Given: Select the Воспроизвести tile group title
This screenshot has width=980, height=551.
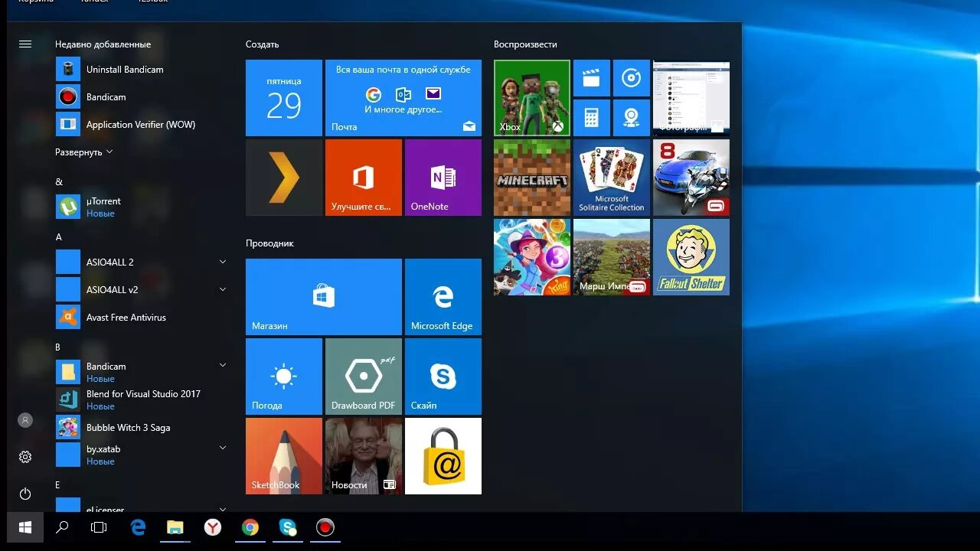Looking at the screenshot, I should (x=525, y=44).
